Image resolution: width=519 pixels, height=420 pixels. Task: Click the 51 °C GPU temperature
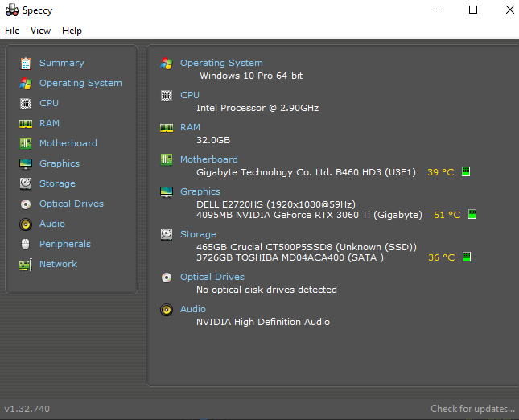[447, 215]
